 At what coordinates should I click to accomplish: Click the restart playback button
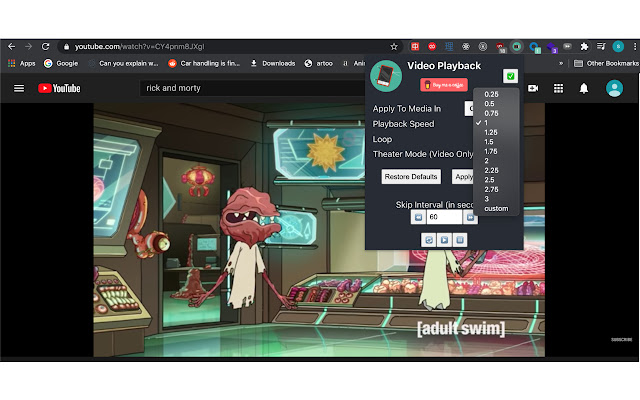pos(429,240)
